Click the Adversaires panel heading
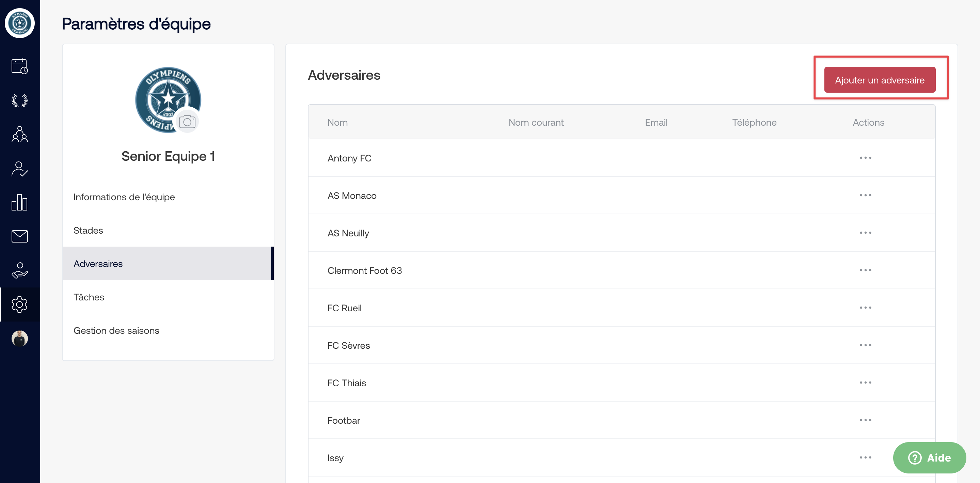Screen dimensions: 980x483 point(344,75)
